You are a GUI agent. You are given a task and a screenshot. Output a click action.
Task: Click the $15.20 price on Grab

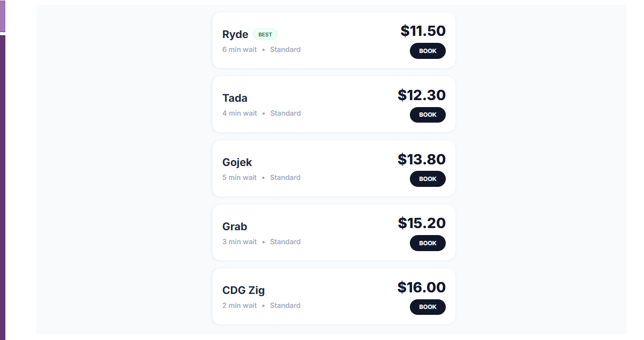click(x=422, y=223)
